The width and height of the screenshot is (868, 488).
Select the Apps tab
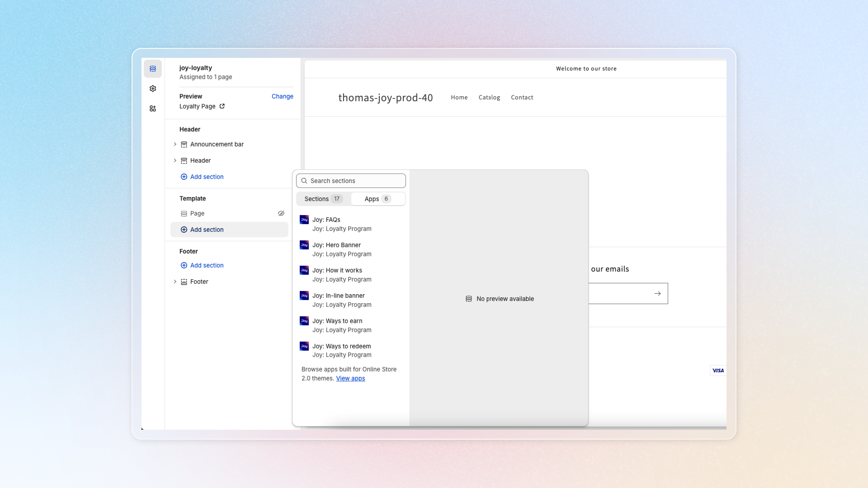point(377,199)
